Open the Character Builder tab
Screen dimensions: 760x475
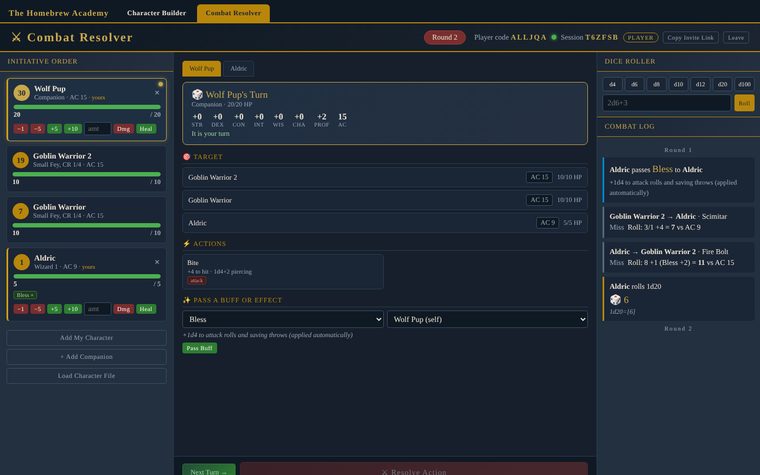[156, 13]
